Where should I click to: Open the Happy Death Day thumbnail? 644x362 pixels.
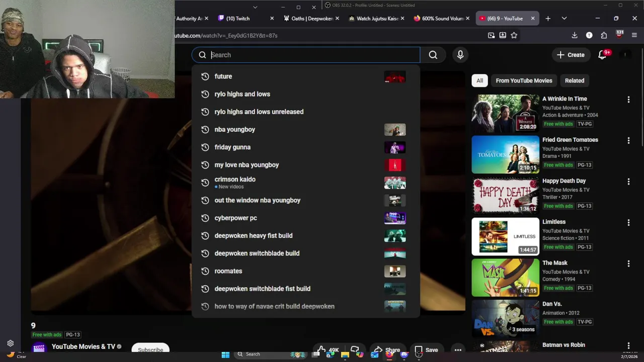coord(505,196)
